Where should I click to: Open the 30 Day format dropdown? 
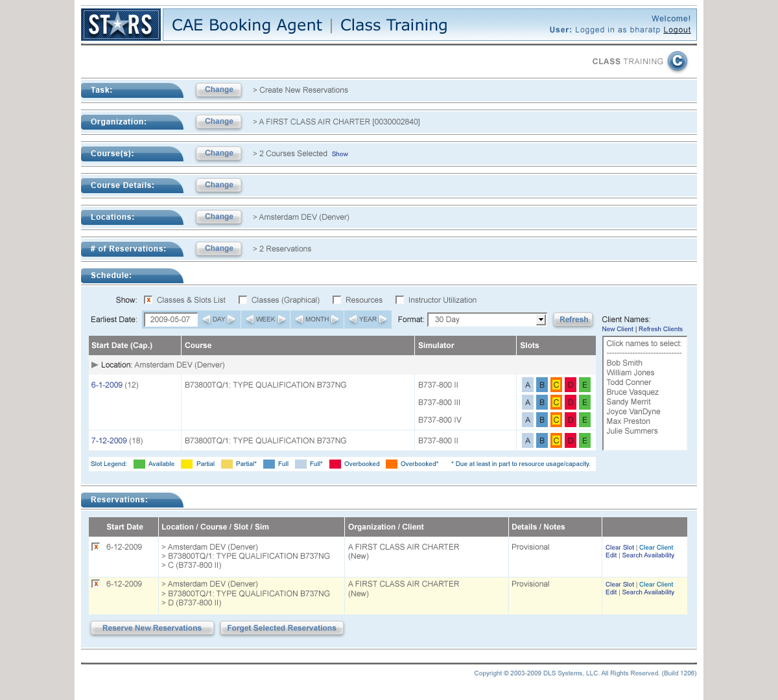coord(541,320)
